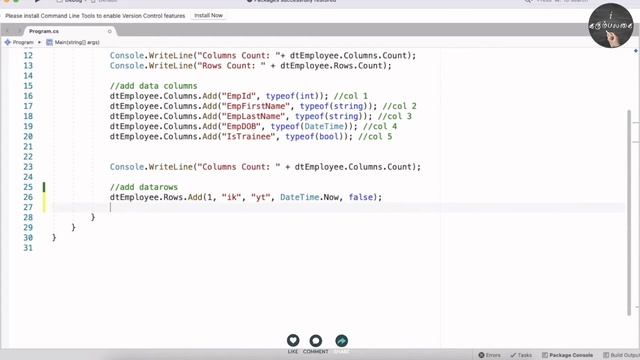Click the Program class icon in breadcrumb
Screen dimensions: 640x360
[x=7, y=42]
